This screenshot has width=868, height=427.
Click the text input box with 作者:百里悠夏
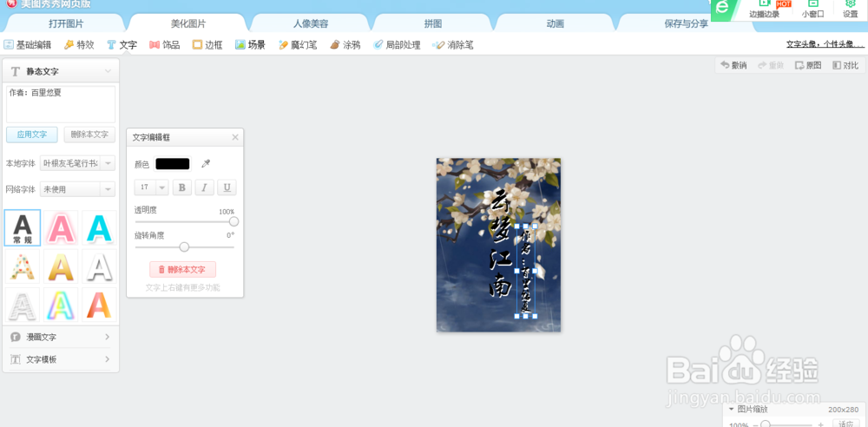click(61, 104)
